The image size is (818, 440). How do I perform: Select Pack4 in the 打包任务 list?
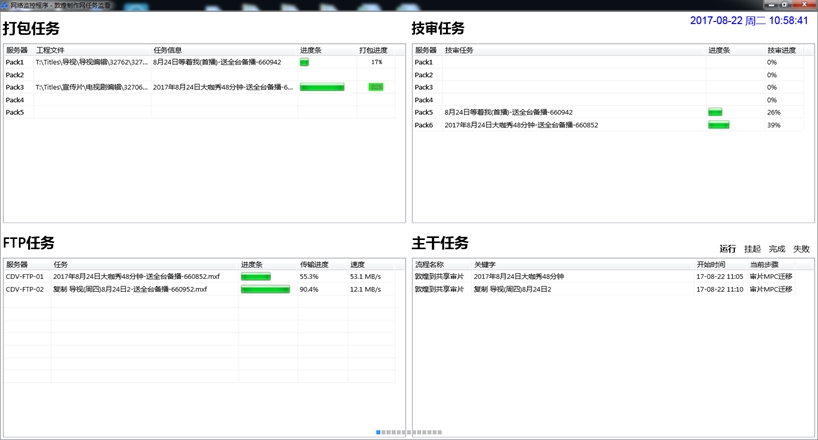click(x=15, y=100)
